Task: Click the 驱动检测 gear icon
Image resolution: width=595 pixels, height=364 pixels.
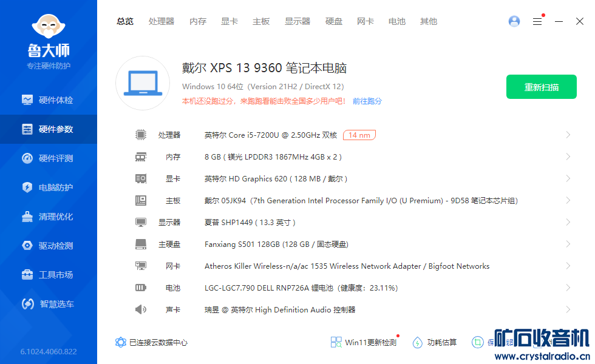Action: (27, 246)
